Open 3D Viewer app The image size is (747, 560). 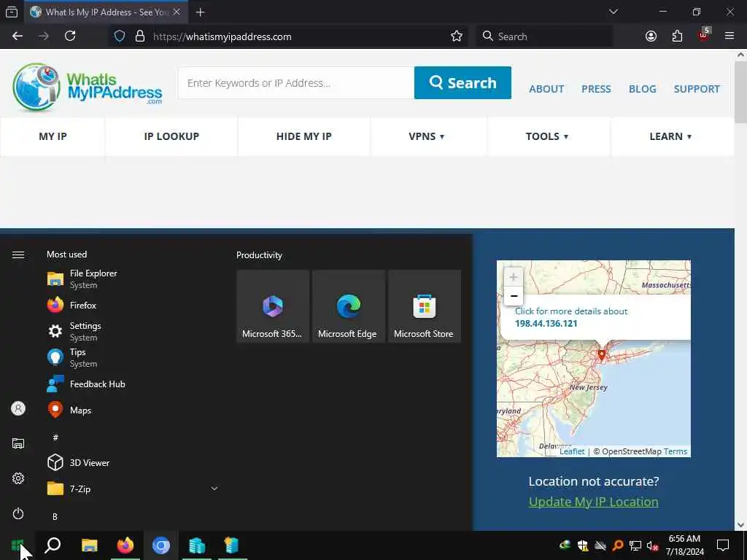click(133, 462)
